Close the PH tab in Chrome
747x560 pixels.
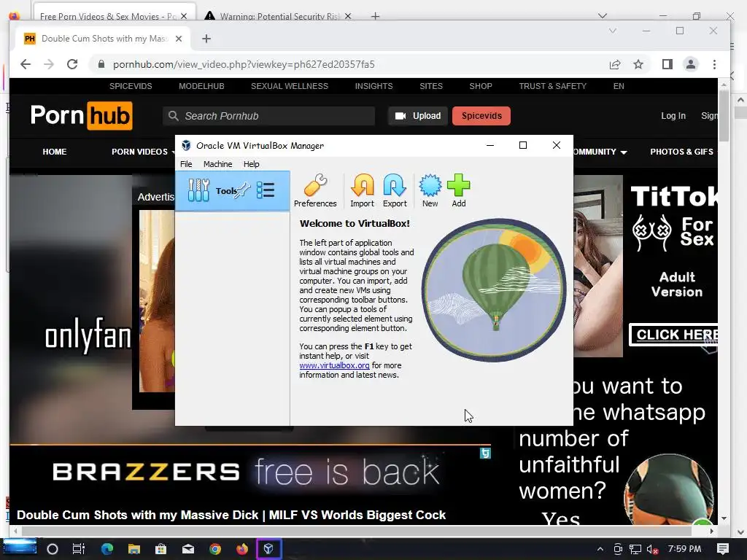click(179, 39)
